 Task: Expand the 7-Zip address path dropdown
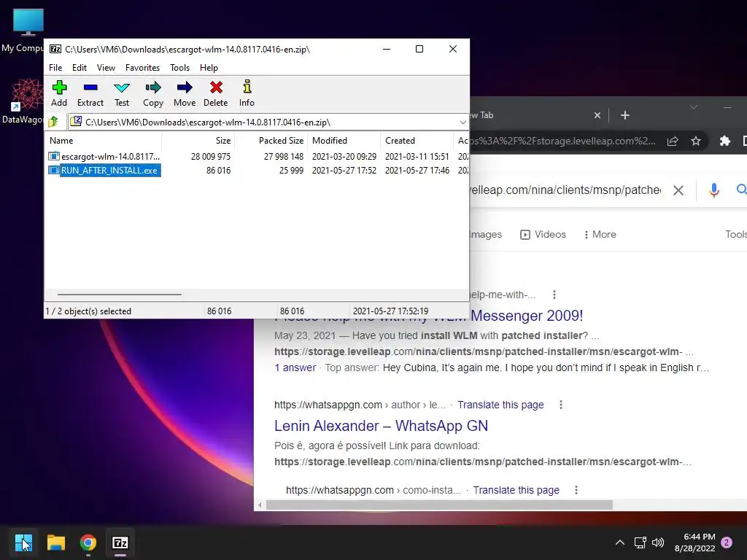462,122
